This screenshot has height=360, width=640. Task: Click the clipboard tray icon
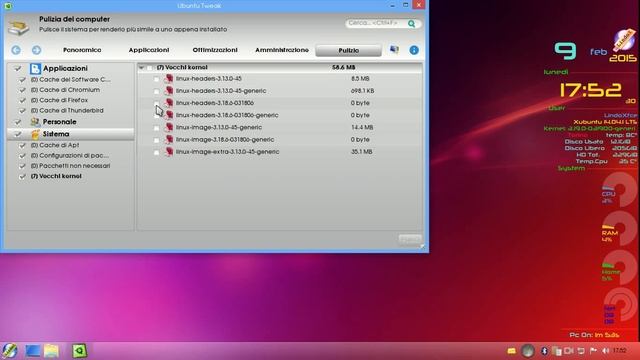pos(556,351)
